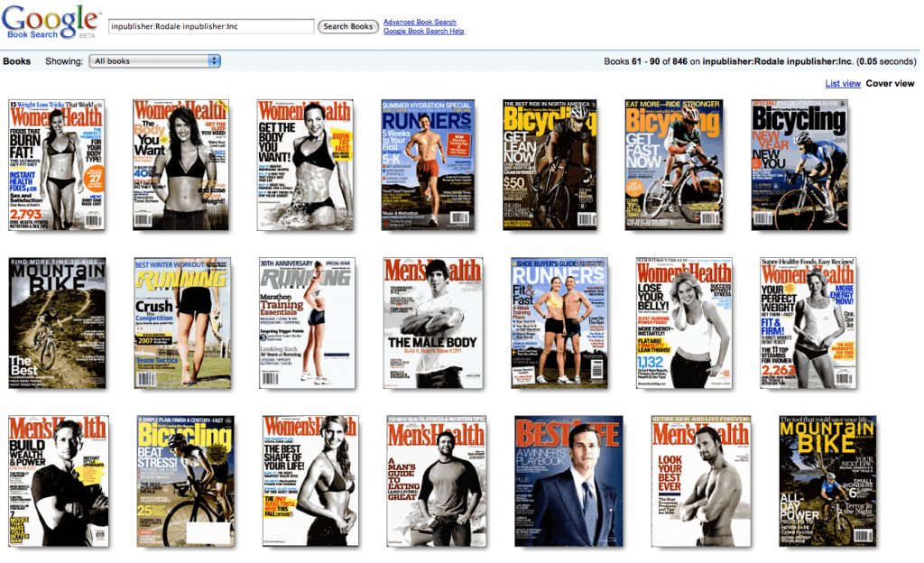Open Runner's World 'Fit & Fast' cover
Screen dimensions: 924x563
click(x=559, y=323)
